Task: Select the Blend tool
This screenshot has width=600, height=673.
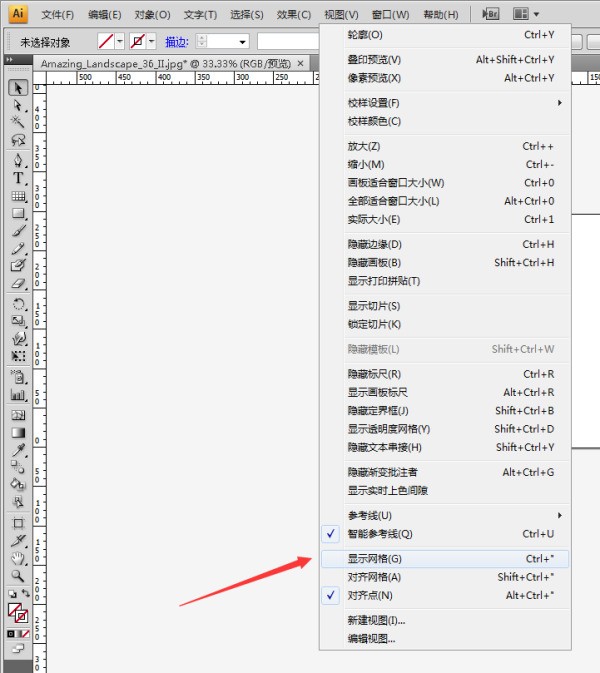Action: click(x=18, y=467)
